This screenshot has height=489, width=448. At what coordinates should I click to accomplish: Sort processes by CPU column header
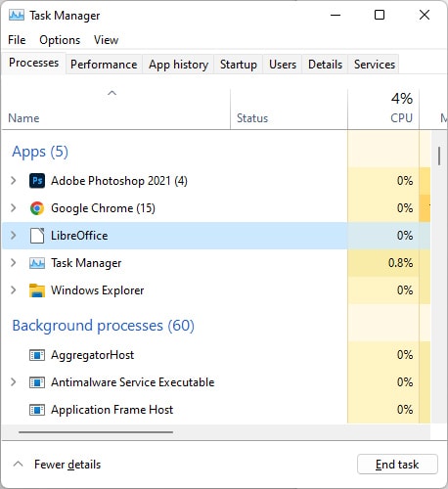pos(383,110)
